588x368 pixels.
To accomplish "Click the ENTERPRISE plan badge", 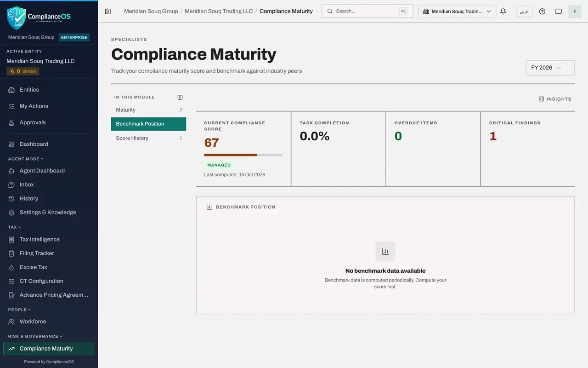I will pyautogui.click(x=74, y=38).
